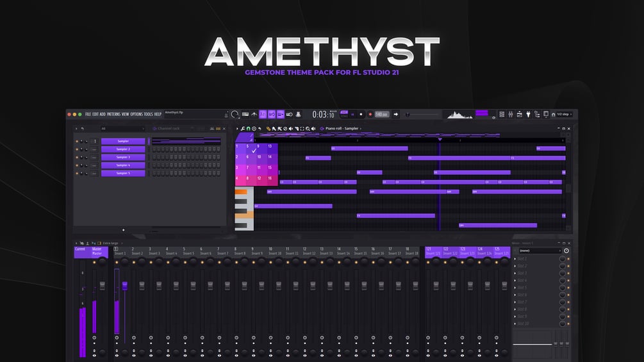Open the HELP menu
The width and height of the screenshot is (644, 362).
[158, 115]
